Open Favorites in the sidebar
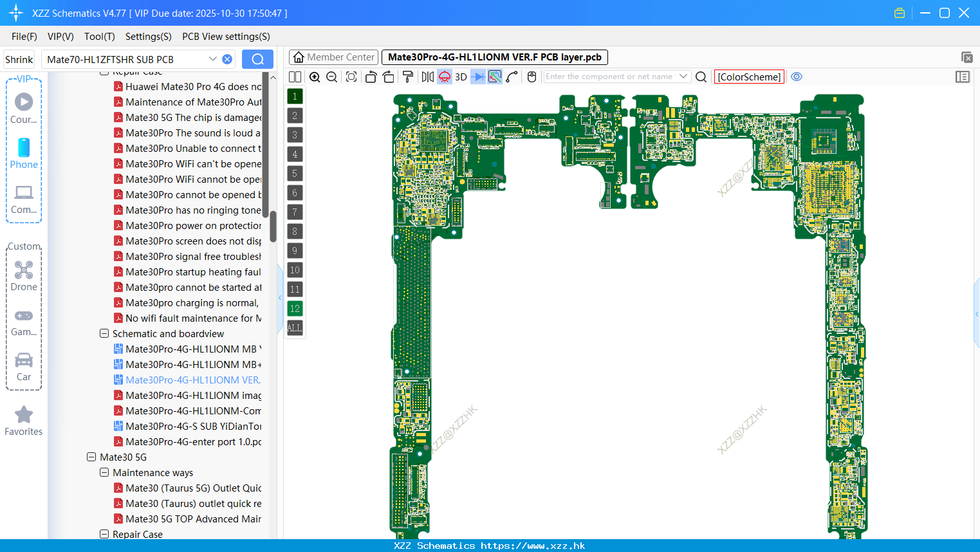 pyautogui.click(x=24, y=421)
